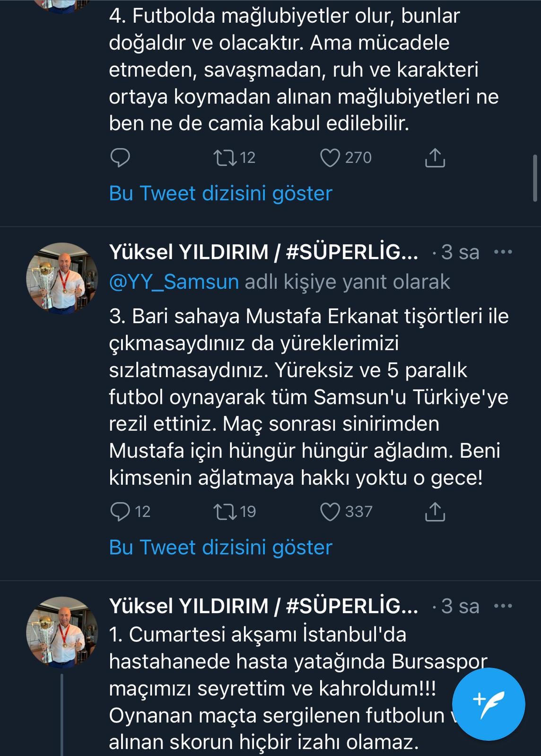Open Yüksel YILDIRIM name on Erkanat tweet

[263, 252]
